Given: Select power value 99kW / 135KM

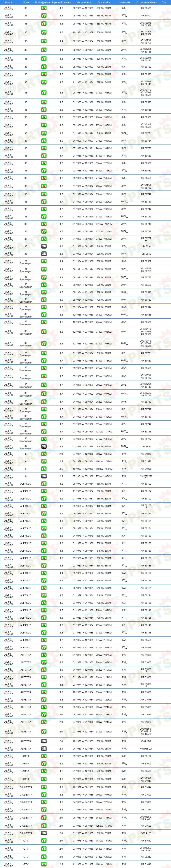Looking at the screenshot, I should [x=104, y=454].
